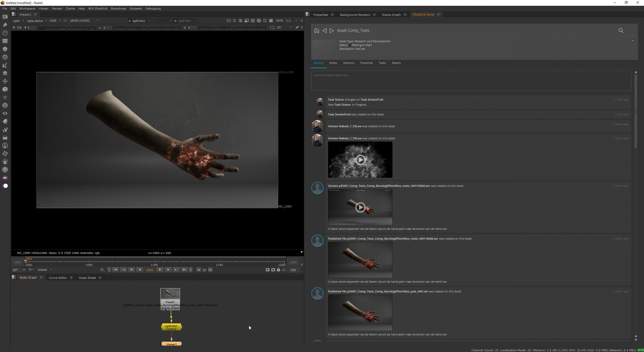Switch to the Scene Graph tab
Viewport: 644px width, 352px height.
[391, 15]
